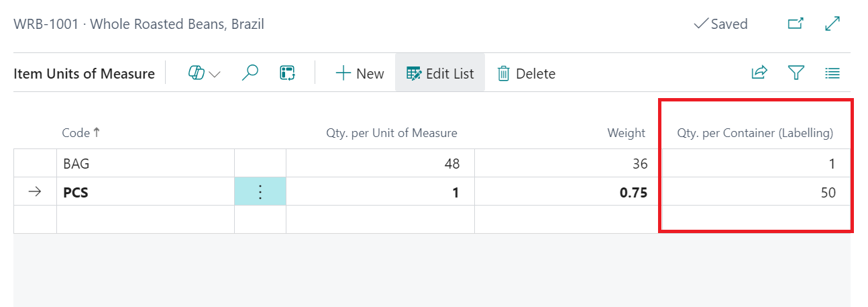Toggle Edit List mode

click(440, 73)
